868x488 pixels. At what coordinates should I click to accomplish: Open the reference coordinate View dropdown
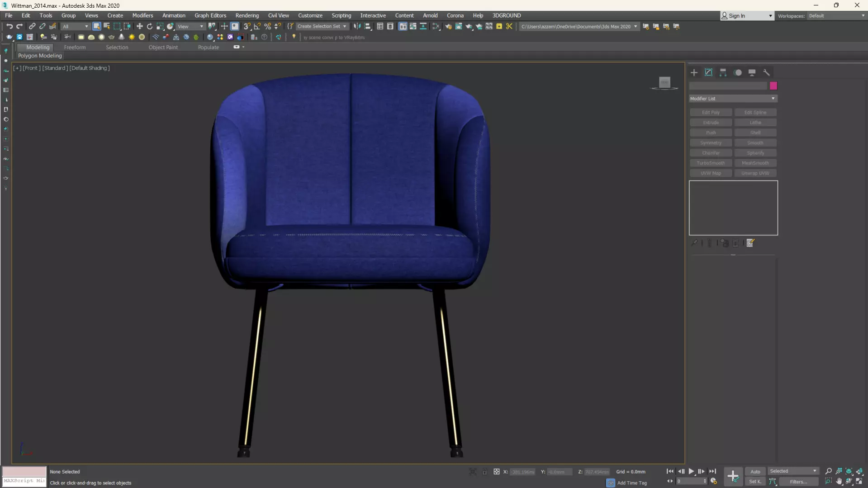coord(190,26)
